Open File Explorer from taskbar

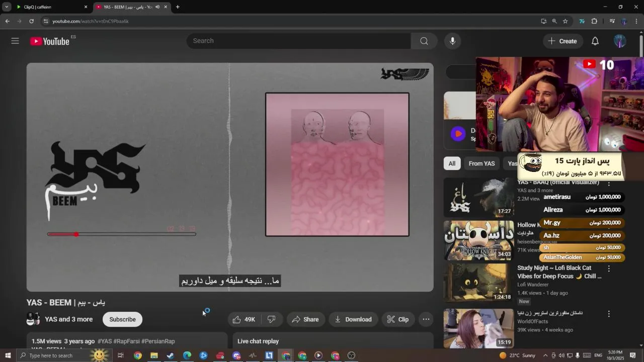point(154,355)
